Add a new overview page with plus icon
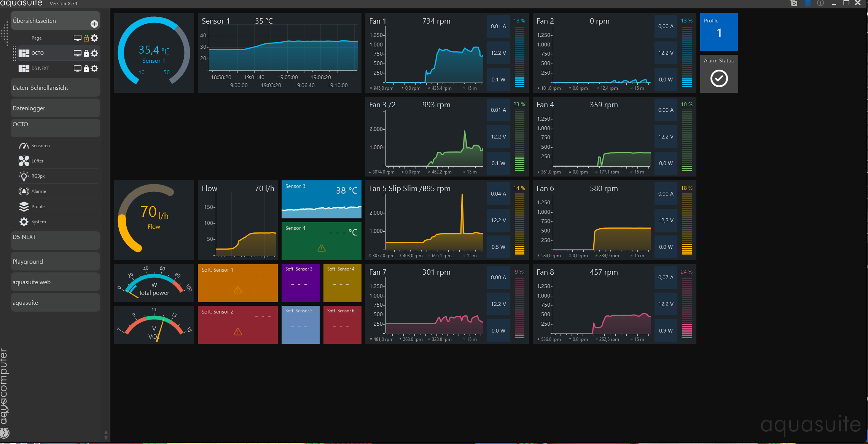Viewport: 868px width, 444px height. (x=94, y=24)
